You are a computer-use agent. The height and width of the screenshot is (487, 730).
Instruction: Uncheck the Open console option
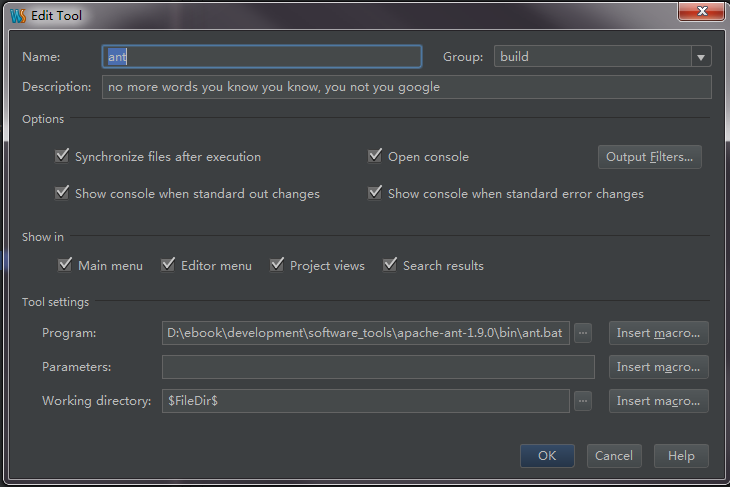point(376,156)
